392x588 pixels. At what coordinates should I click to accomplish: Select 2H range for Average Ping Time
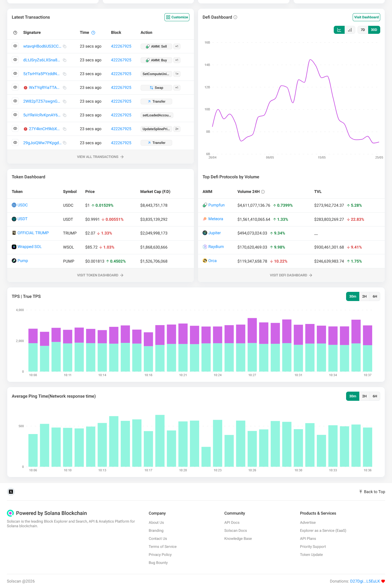pyautogui.click(x=364, y=396)
